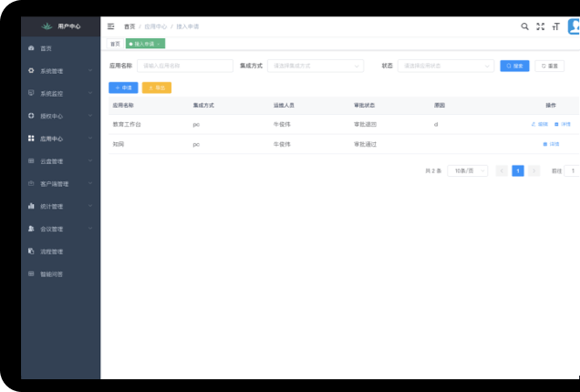
Task: Expand the 云盘管理 sidebar chevron
Action: [x=90, y=160]
